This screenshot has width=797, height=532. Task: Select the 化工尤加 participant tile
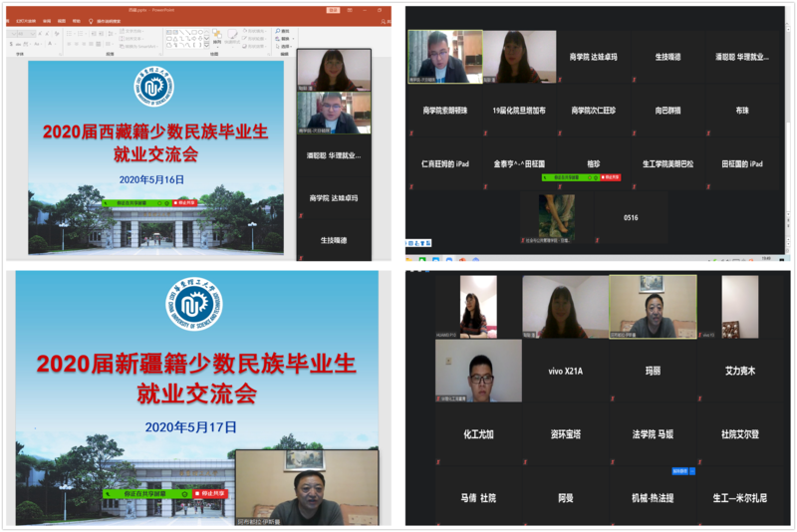pos(477,434)
